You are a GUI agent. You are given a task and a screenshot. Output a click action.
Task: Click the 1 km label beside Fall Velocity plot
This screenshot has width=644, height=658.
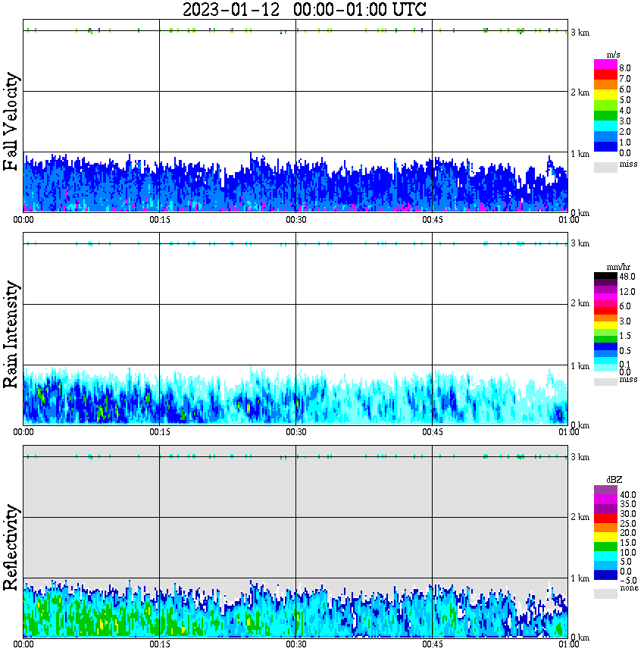pyautogui.click(x=580, y=154)
